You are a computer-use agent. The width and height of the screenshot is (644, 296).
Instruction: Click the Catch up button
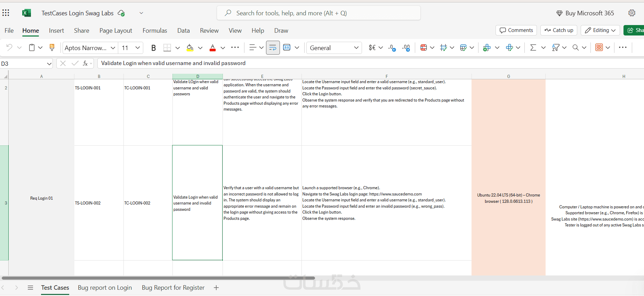(x=559, y=30)
